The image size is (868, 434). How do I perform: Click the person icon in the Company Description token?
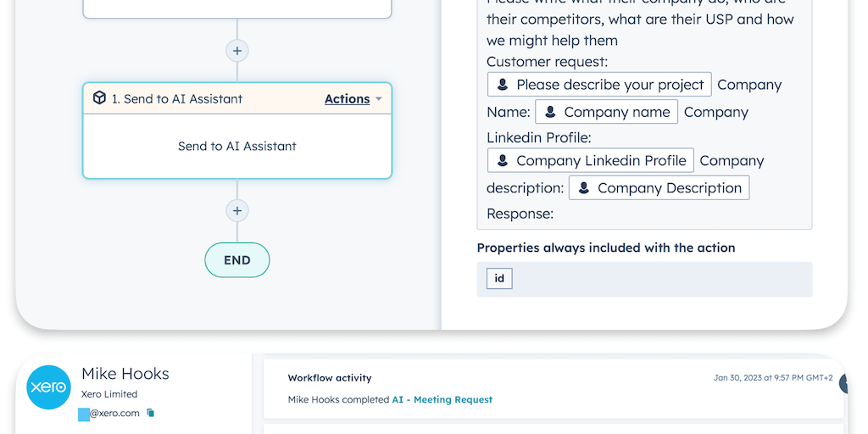584,188
